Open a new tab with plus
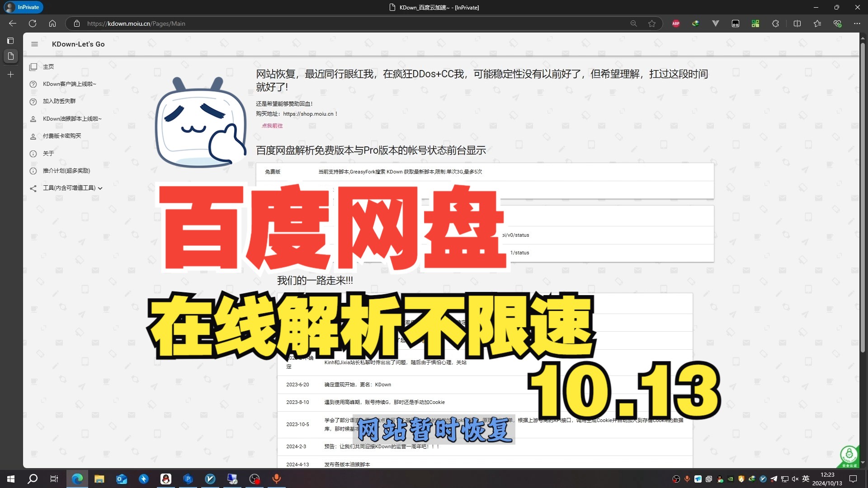The image size is (868, 488). pos(11,75)
